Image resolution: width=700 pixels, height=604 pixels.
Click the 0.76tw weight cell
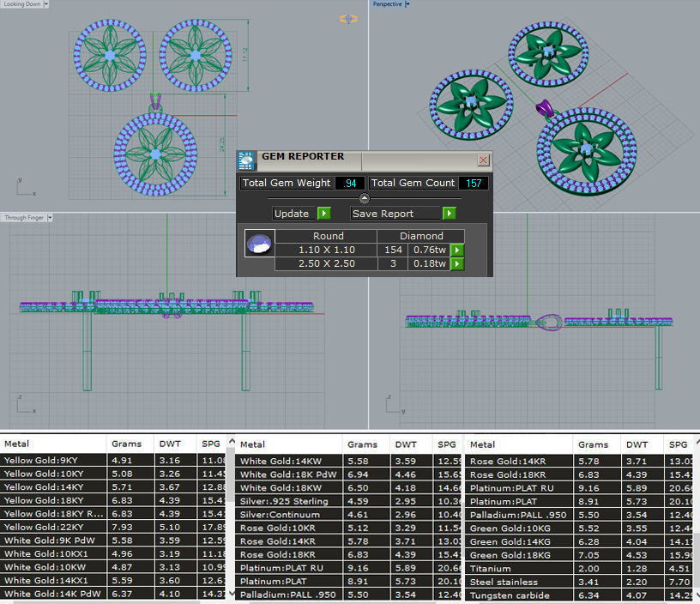pyautogui.click(x=429, y=250)
